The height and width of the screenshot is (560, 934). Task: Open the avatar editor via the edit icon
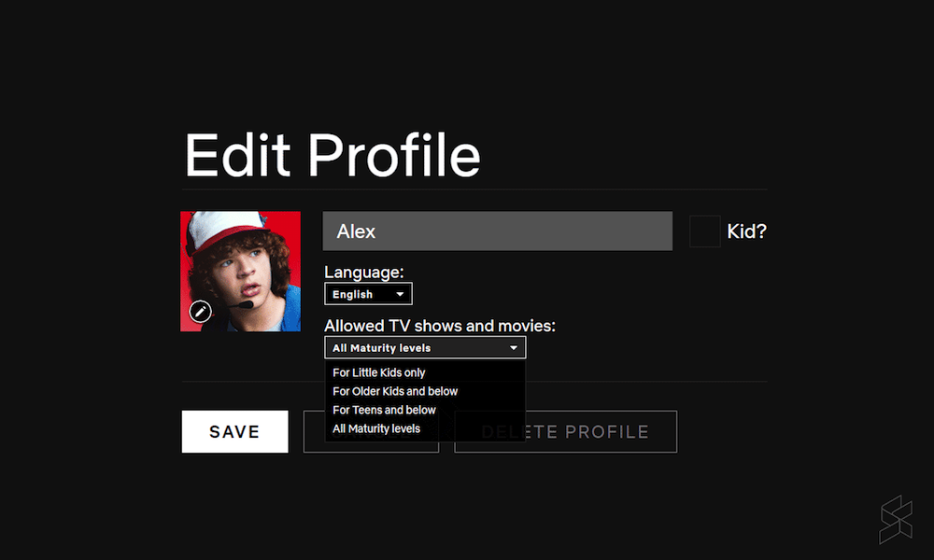[201, 311]
